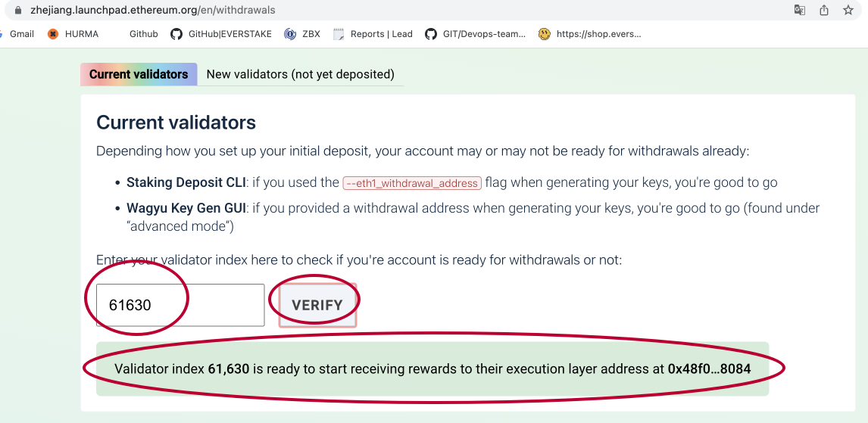
Task: Open the ZBX bookmark
Action: tap(302, 34)
